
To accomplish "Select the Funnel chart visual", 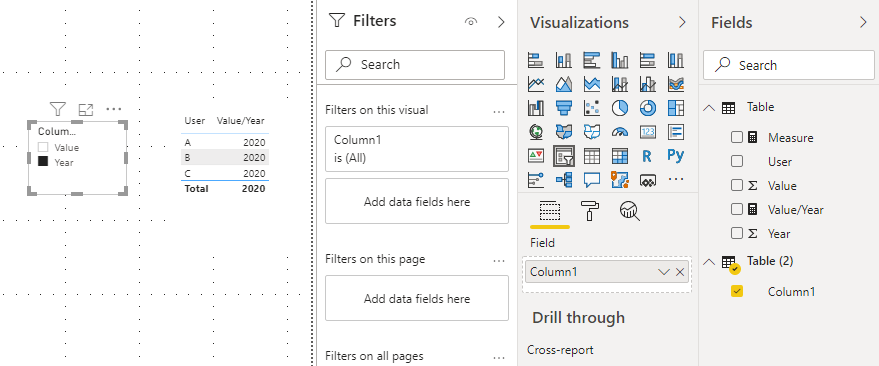I will (564, 108).
